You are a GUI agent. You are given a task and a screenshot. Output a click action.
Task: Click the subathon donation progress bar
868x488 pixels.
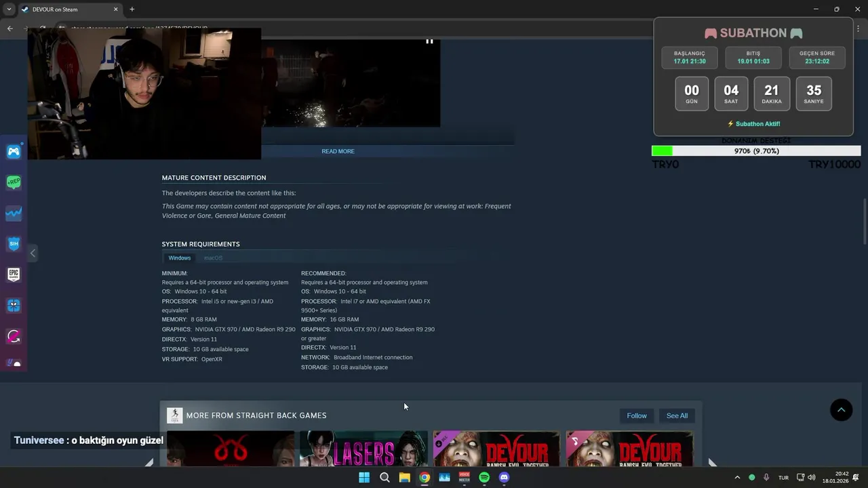coord(756,151)
